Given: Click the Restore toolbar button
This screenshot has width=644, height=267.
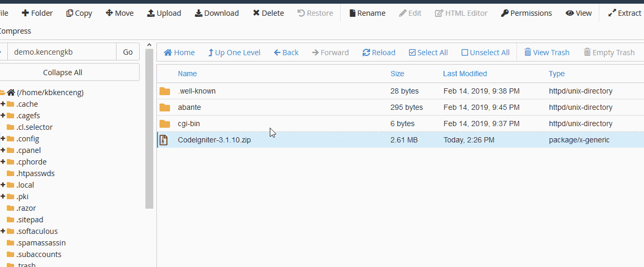Looking at the screenshot, I should 315,13.
